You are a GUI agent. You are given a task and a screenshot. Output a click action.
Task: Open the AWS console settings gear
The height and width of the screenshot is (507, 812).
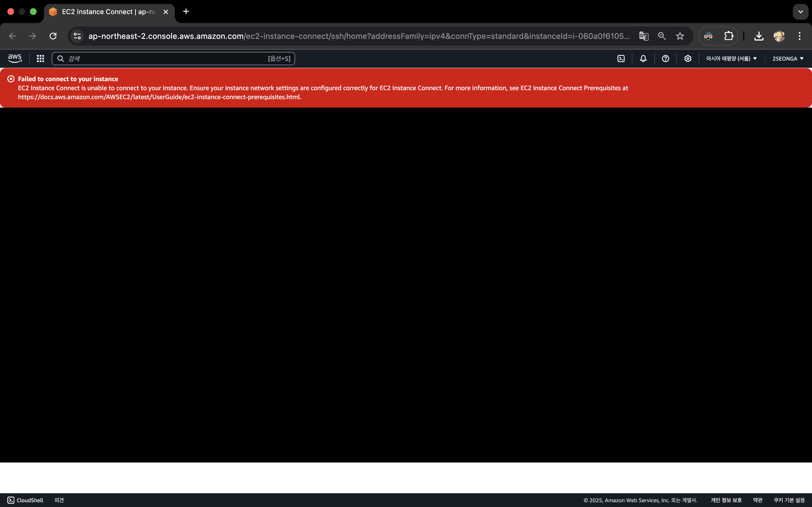click(687, 59)
